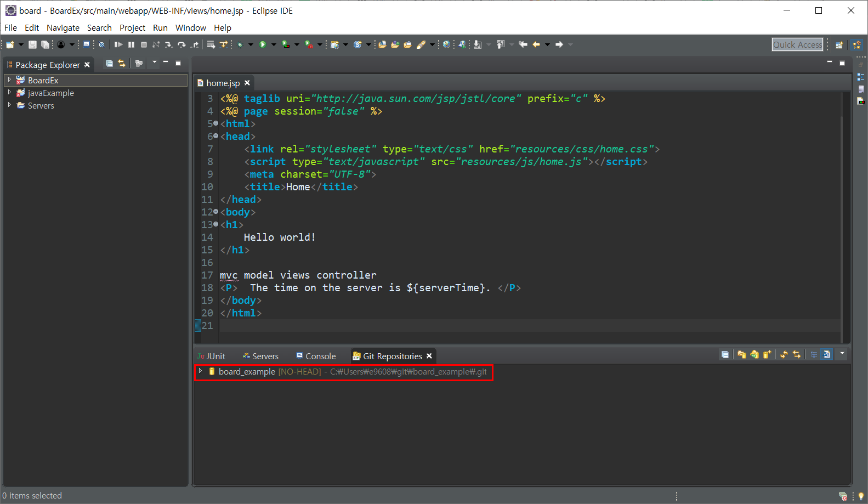This screenshot has width=868, height=504.
Task: Switch to the Console tab
Action: (x=316, y=356)
